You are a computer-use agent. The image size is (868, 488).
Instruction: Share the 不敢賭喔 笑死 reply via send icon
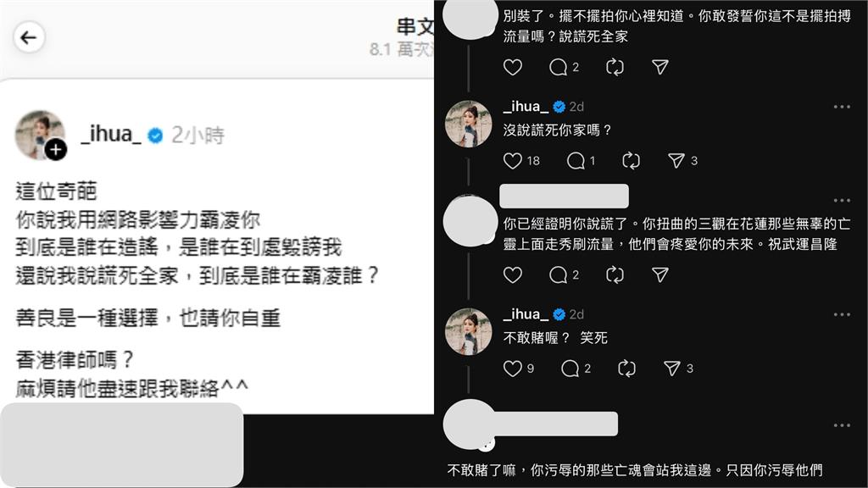point(671,369)
